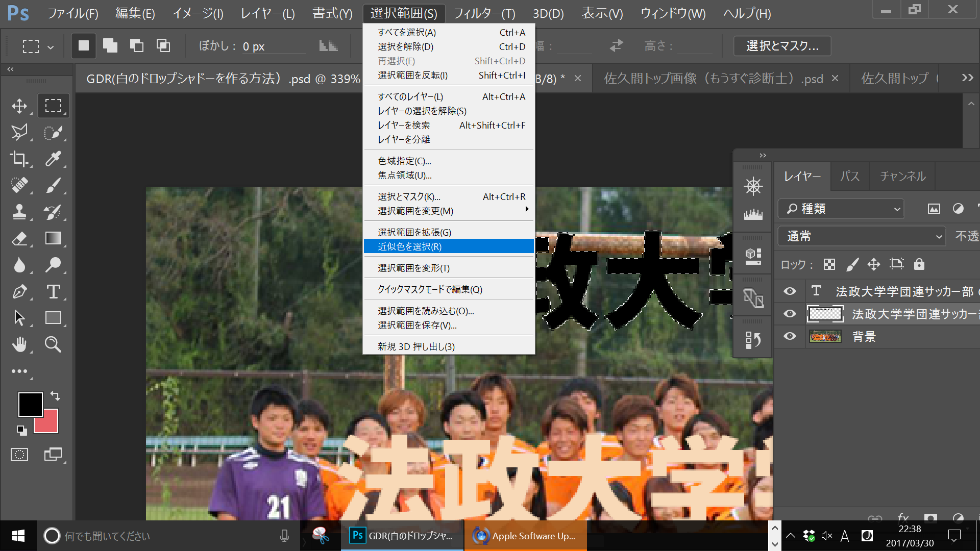
Task: Select the Rectangle shape tool
Action: coord(53,318)
